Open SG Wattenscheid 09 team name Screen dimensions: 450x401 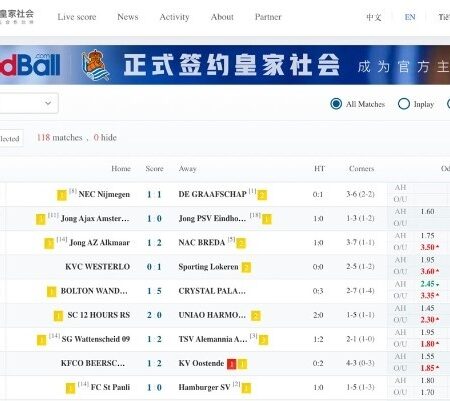click(96, 339)
